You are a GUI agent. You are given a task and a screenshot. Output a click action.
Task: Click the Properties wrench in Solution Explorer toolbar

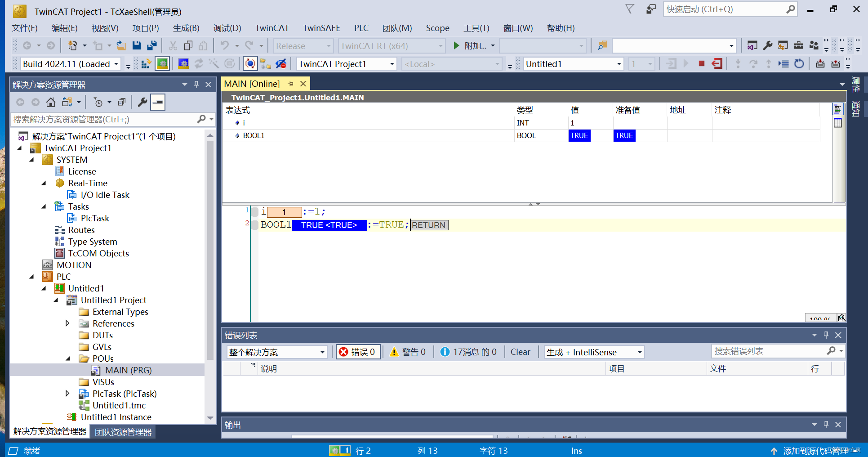coord(142,102)
